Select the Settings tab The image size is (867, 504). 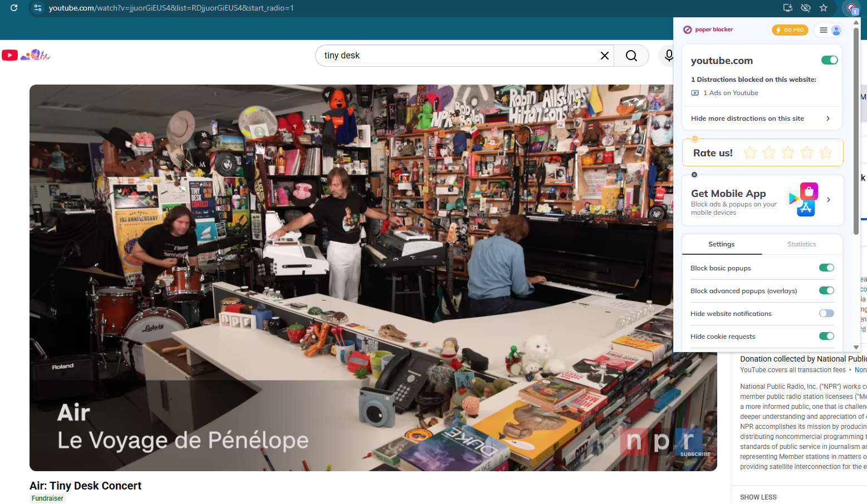point(721,244)
